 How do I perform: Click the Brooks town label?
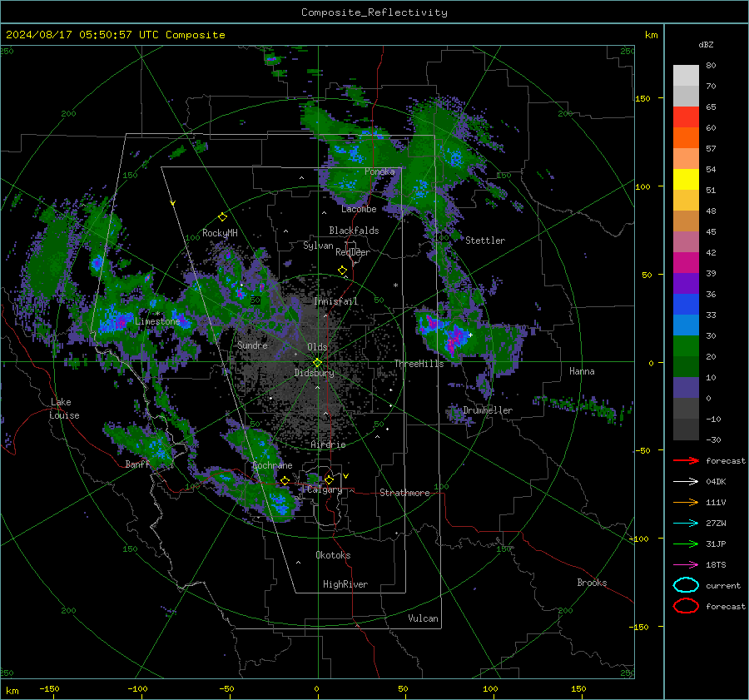(x=592, y=583)
